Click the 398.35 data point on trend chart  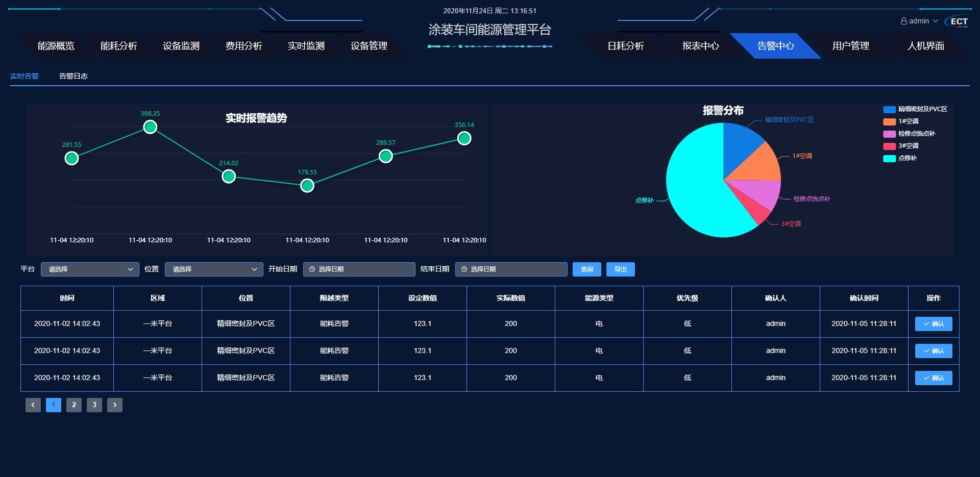(150, 127)
